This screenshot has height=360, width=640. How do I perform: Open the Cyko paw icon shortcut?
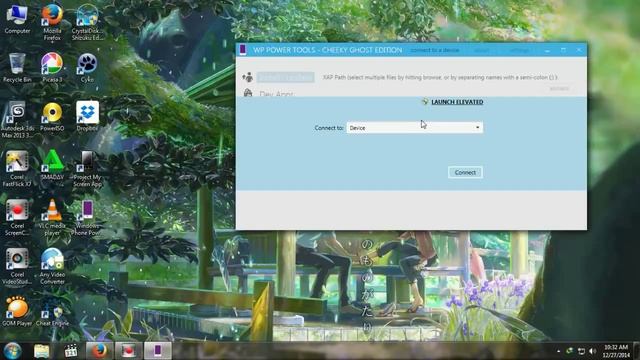(x=87, y=68)
